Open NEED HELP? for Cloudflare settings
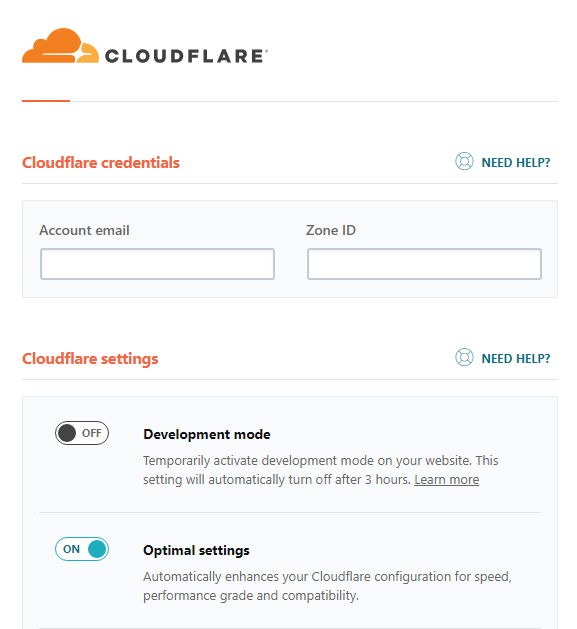This screenshot has width=577, height=629. click(516, 358)
